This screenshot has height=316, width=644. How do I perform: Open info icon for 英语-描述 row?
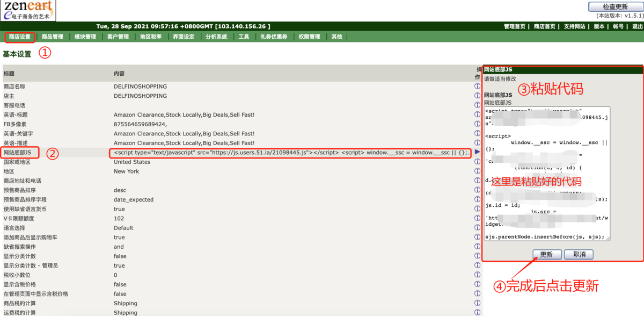click(477, 142)
